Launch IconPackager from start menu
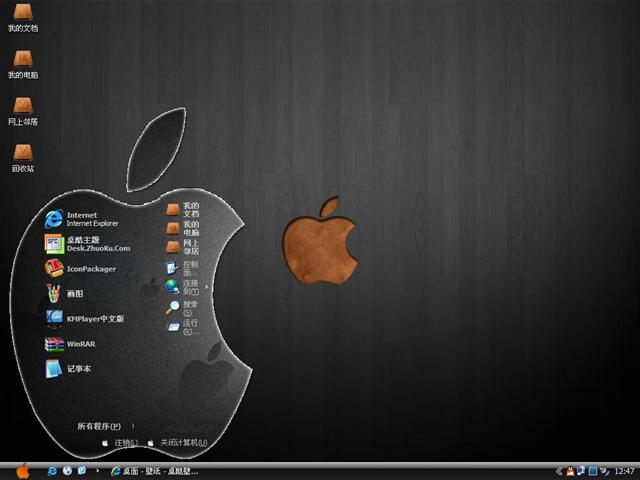This screenshot has width=640, height=480. [x=80, y=269]
